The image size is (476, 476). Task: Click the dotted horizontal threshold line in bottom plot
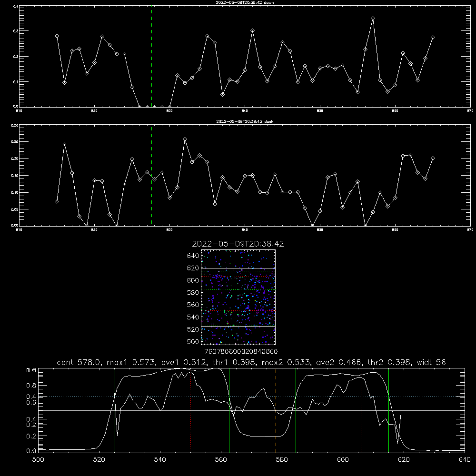[251, 397]
